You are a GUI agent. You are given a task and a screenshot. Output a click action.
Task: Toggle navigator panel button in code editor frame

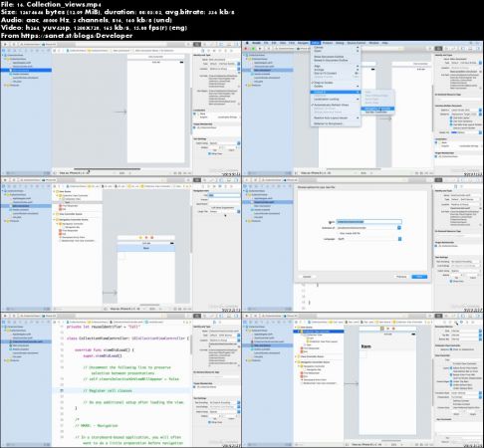point(221,316)
